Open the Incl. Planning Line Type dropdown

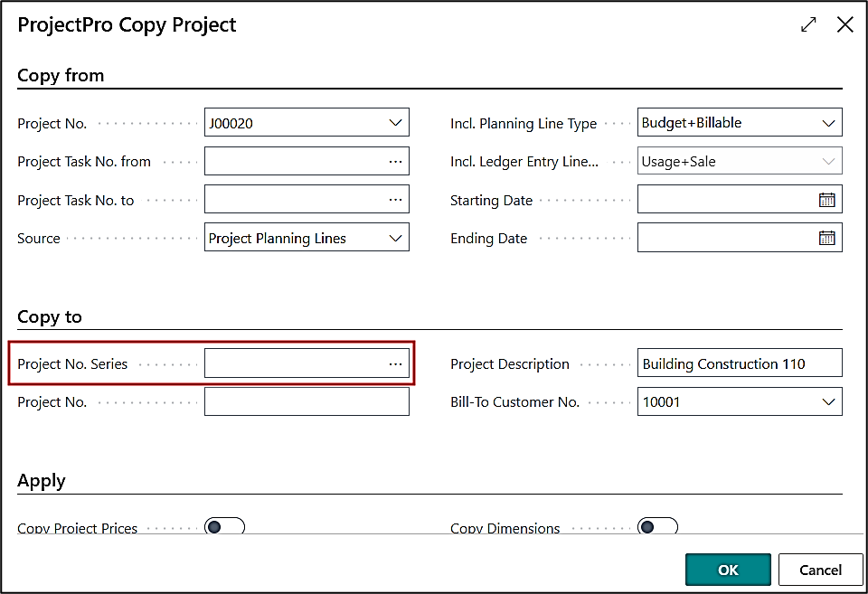pos(828,123)
